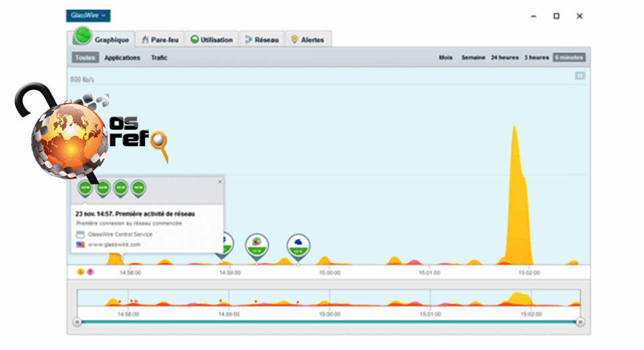
Task: Click the pink legend dot near time axis
Action: 91,272
